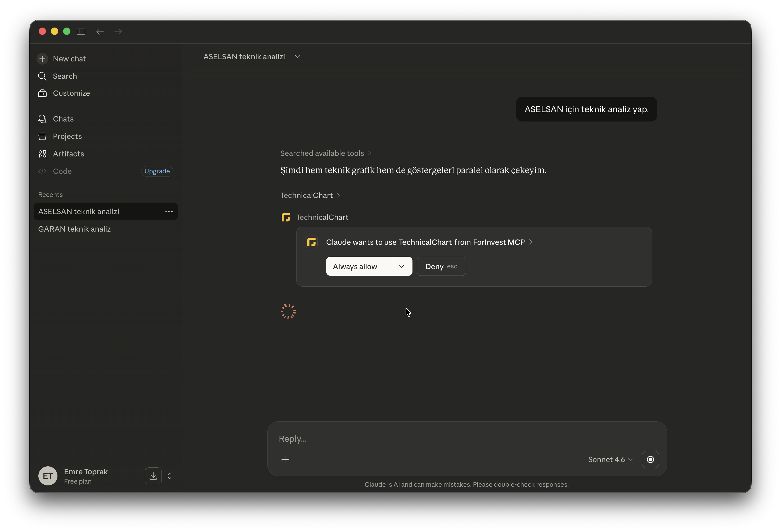Click the Always allow button
Viewport: 781px width, 532px height.
pyautogui.click(x=369, y=266)
